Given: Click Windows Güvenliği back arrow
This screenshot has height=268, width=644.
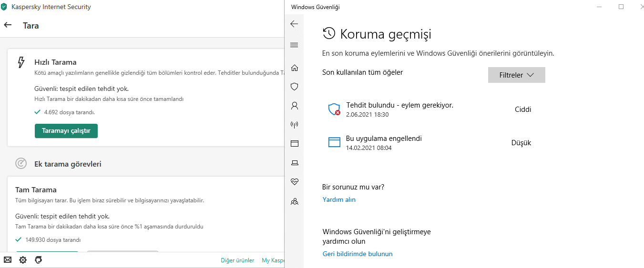Looking at the screenshot, I should click(x=294, y=24).
